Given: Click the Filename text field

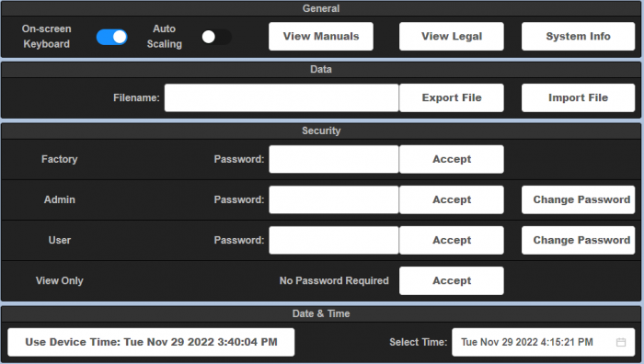Looking at the screenshot, I should pyautogui.click(x=282, y=97).
